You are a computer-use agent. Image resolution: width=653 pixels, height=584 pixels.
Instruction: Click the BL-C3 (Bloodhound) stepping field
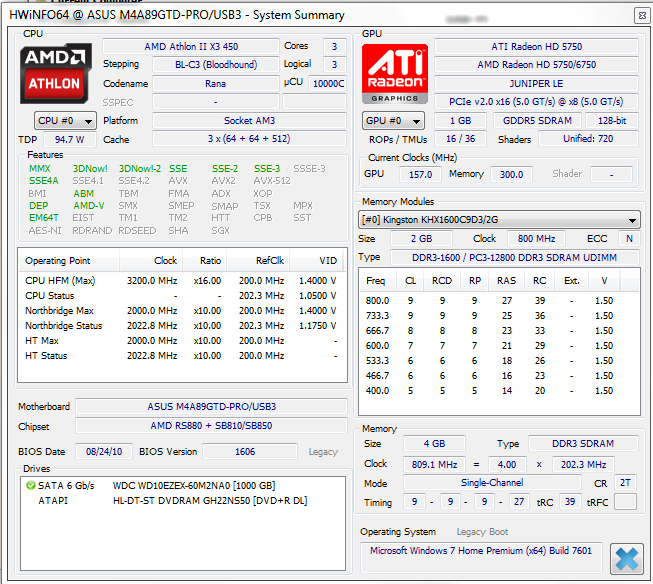tap(216, 65)
